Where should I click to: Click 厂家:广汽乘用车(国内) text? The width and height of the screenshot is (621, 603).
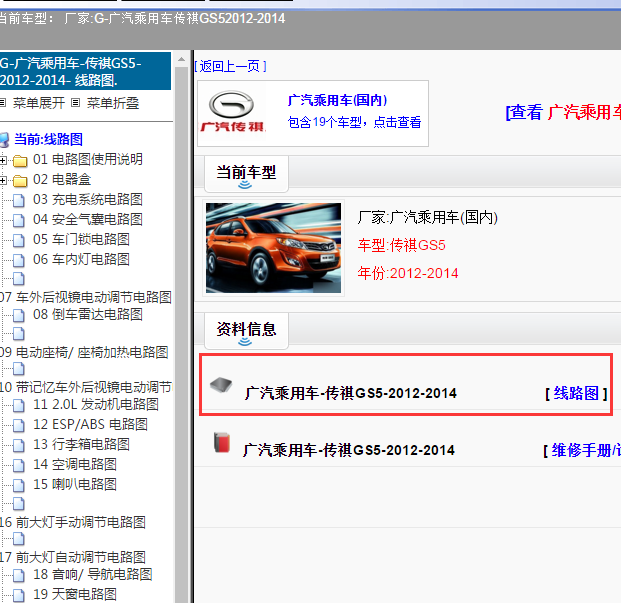(x=428, y=217)
